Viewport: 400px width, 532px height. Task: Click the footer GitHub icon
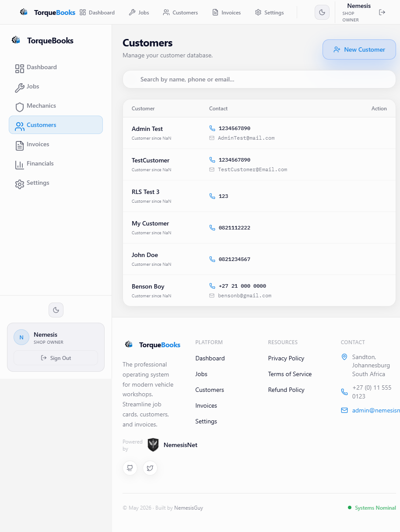coord(130,468)
